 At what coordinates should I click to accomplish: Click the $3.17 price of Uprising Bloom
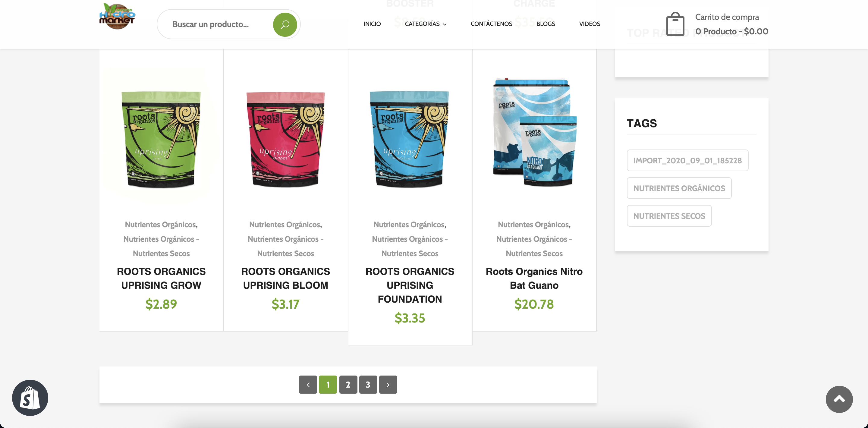[x=285, y=304]
